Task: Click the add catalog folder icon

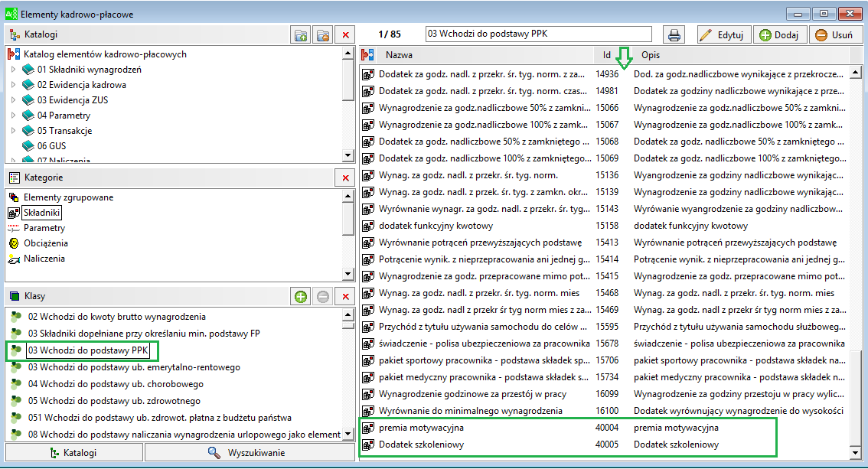Action: coord(301,35)
